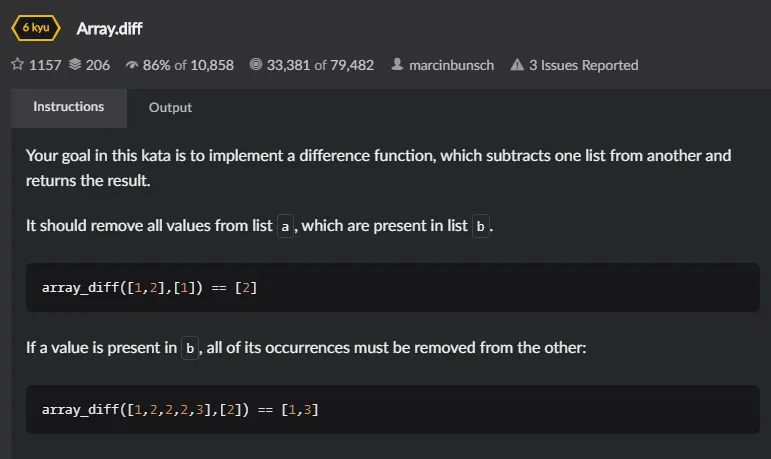Viewport: 771px width, 459px height.
Task: Click the inline code 'a' in description
Action: 285,226
